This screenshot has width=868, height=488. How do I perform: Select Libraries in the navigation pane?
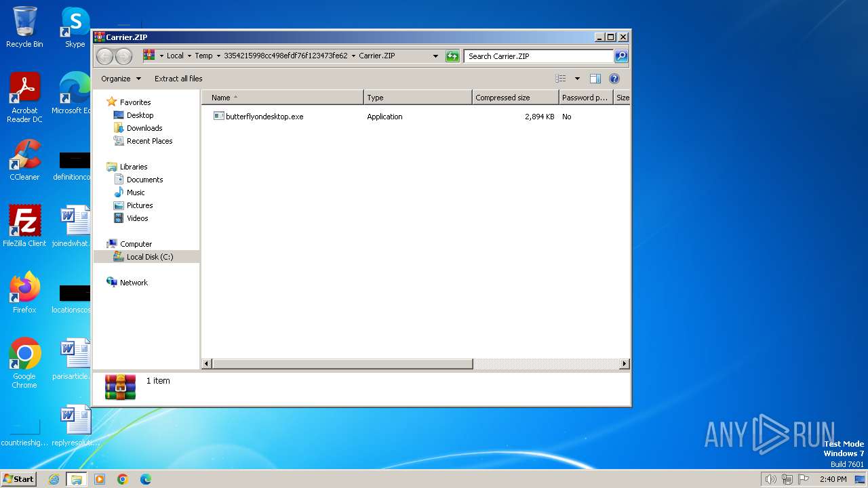click(134, 167)
